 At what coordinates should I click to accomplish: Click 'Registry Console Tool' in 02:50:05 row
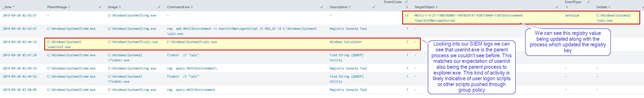(348, 90)
